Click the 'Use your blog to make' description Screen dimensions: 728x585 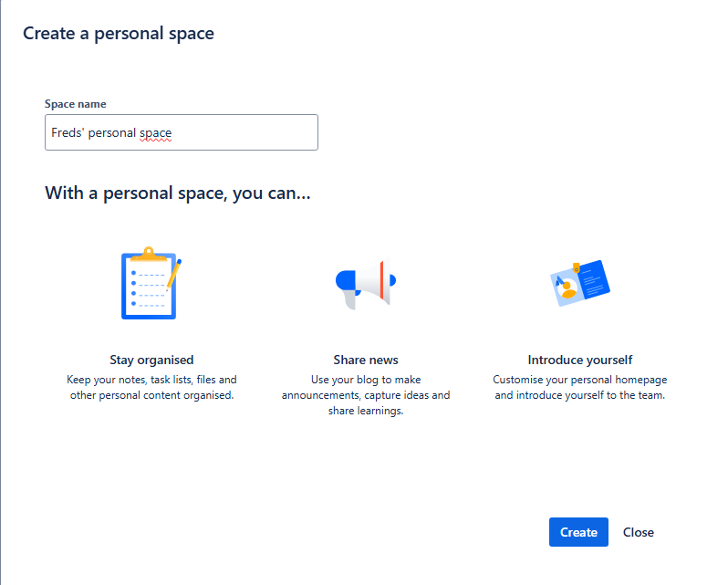tap(366, 395)
